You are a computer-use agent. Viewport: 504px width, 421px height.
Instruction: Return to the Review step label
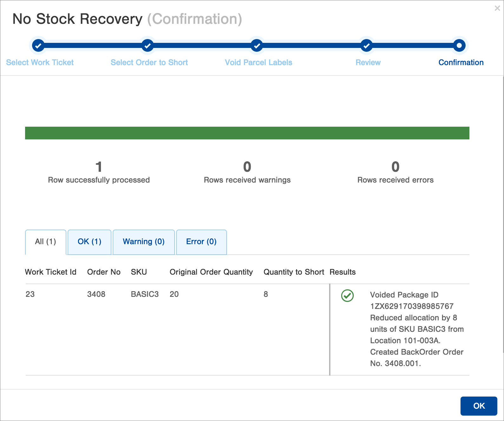tap(368, 63)
